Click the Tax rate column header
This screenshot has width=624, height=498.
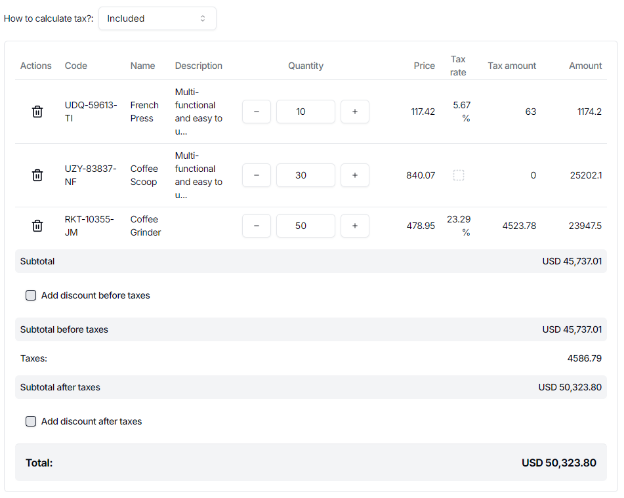click(458, 66)
